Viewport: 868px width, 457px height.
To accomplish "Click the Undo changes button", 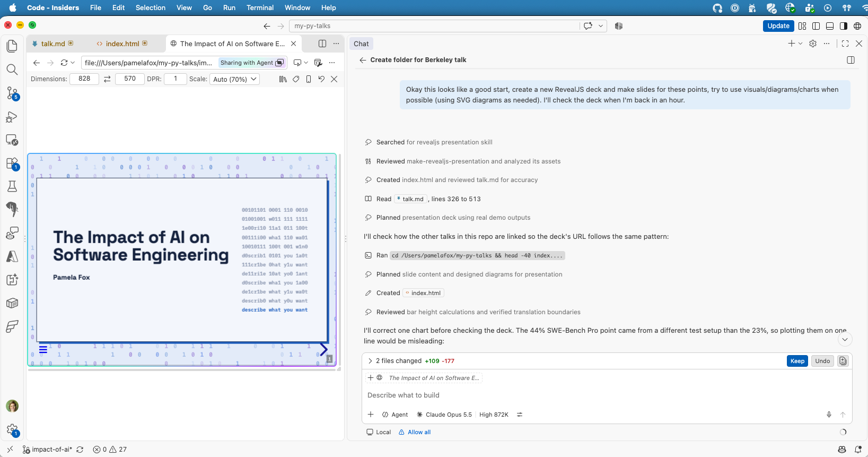I will [822, 361].
